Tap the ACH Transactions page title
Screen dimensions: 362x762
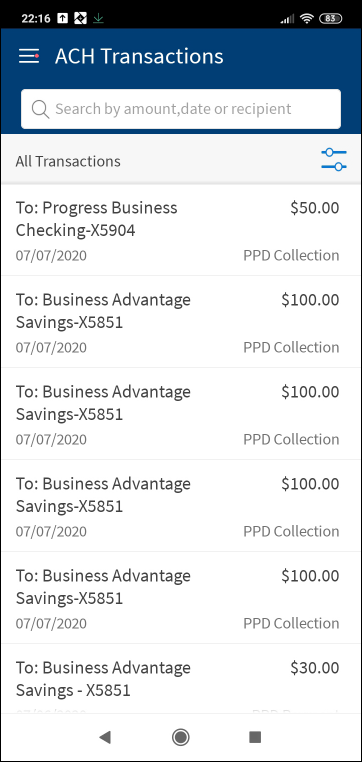coord(139,56)
